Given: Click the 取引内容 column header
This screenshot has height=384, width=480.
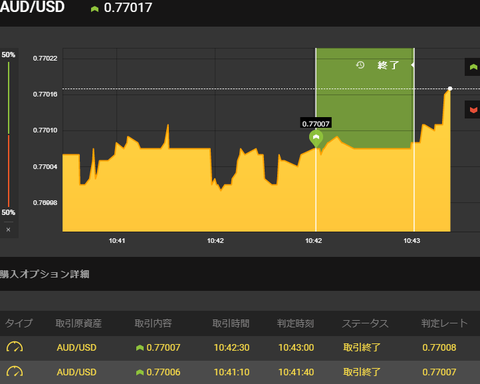Looking at the screenshot, I should [153, 323].
